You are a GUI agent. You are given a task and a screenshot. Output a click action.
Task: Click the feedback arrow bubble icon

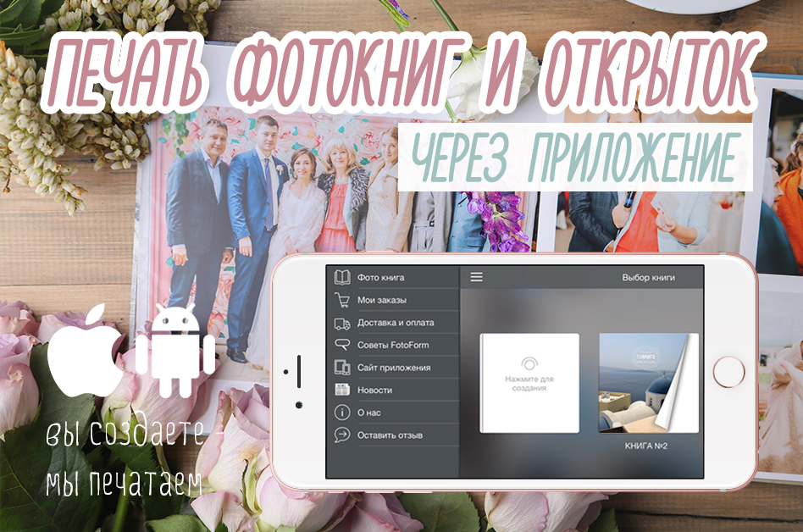[342, 435]
